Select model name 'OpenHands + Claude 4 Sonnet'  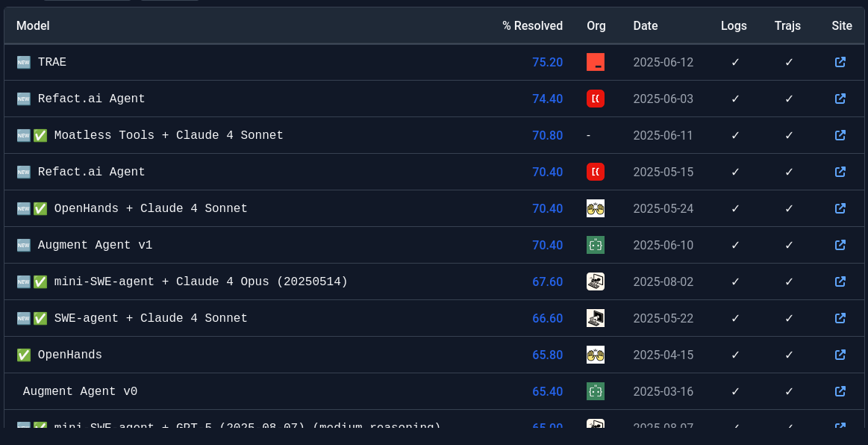[x=151, y=208]
